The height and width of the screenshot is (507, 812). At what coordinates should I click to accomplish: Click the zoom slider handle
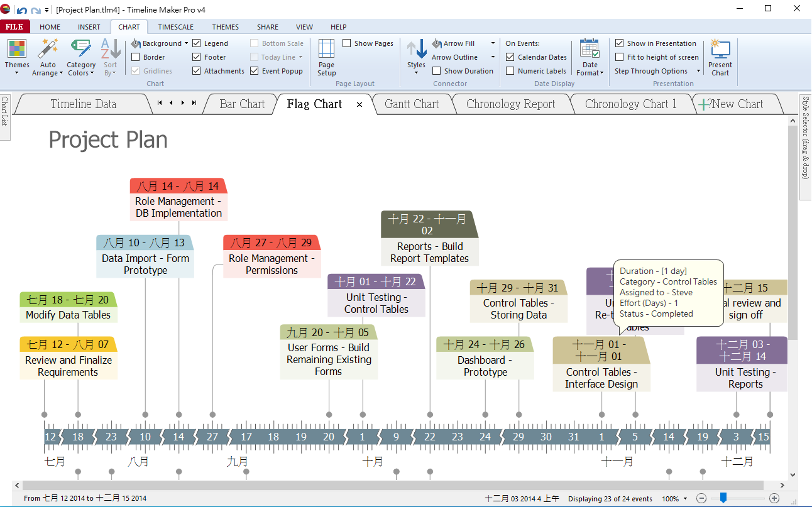coord(723,498)
